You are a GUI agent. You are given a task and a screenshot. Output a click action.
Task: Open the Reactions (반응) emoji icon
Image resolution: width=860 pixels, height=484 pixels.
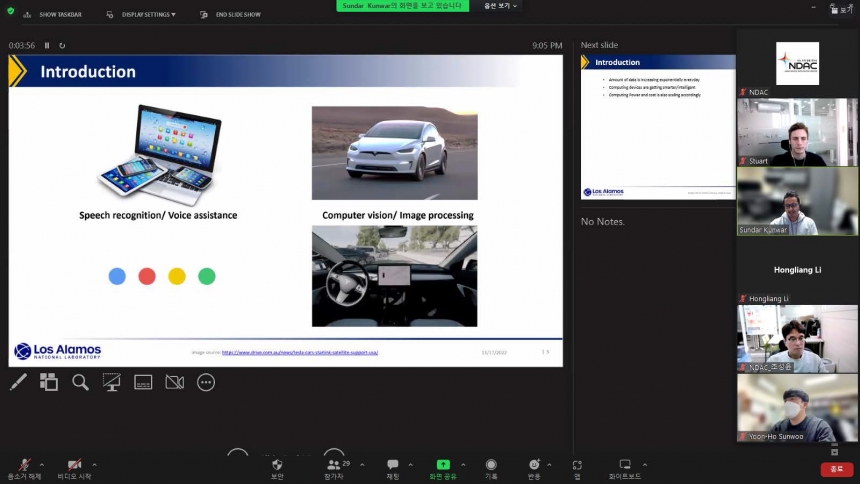[534, 465]
